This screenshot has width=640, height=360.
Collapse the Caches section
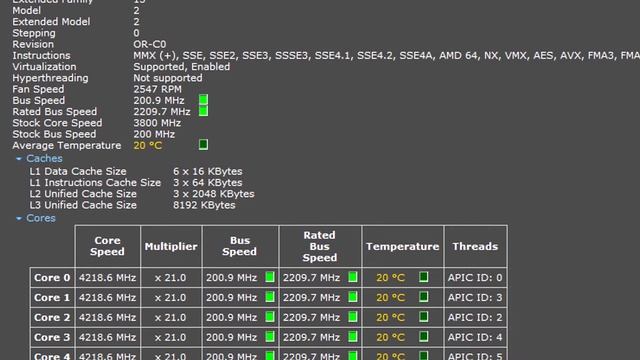click(x=19, y=158)
